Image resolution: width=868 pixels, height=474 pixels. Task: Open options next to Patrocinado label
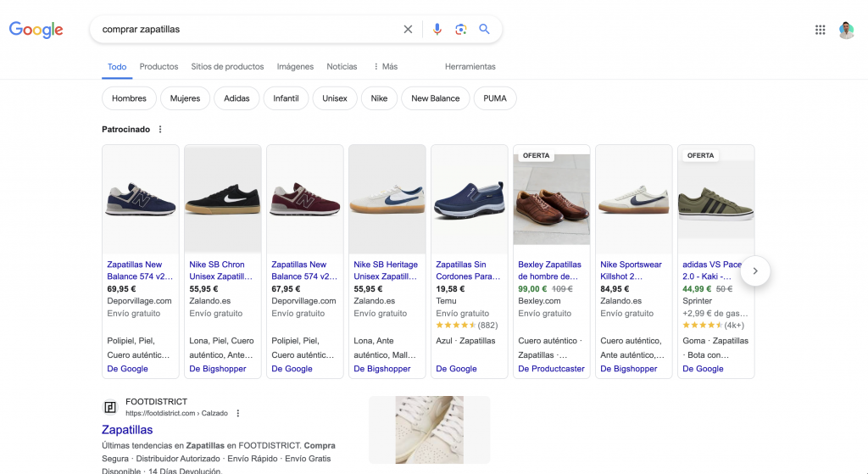[x=160, y=130]
